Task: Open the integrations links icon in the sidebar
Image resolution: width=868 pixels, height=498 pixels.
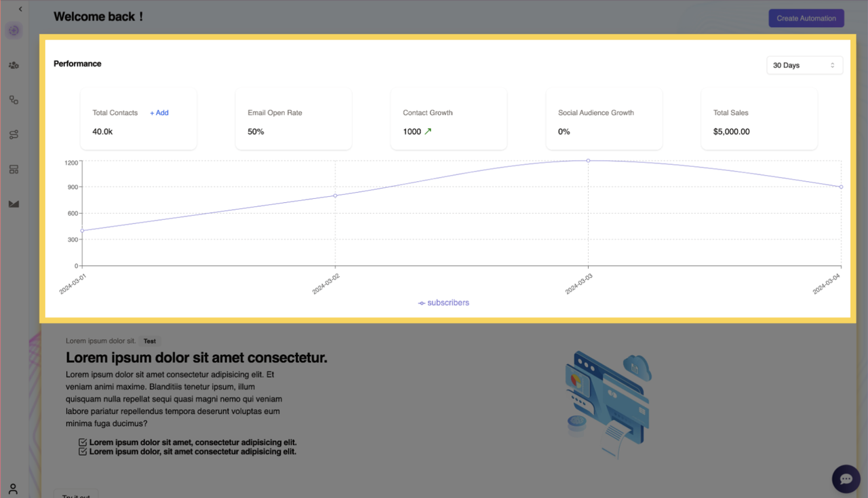Action: (14, 99)
